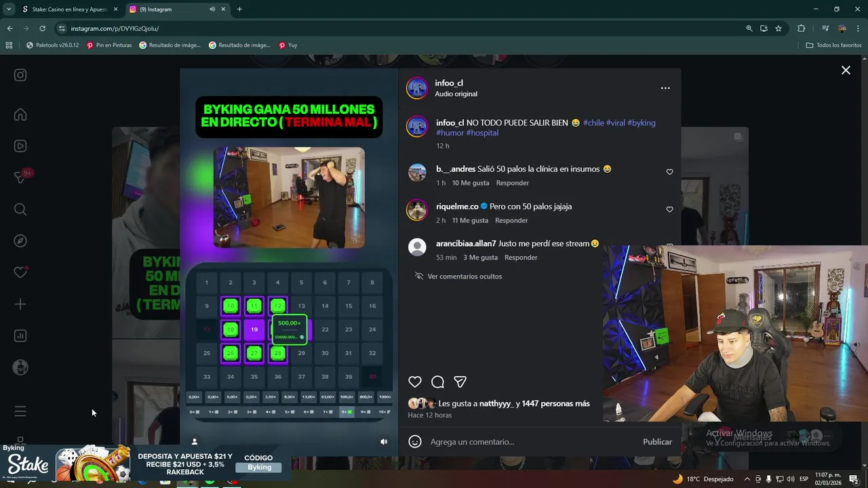
Task: Open the Chrome three-dot menu
Action: coord(858,28)
